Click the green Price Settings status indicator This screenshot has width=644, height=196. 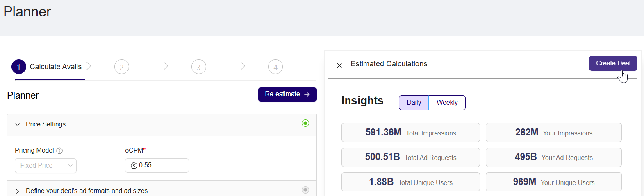click(x=305, y=123)
